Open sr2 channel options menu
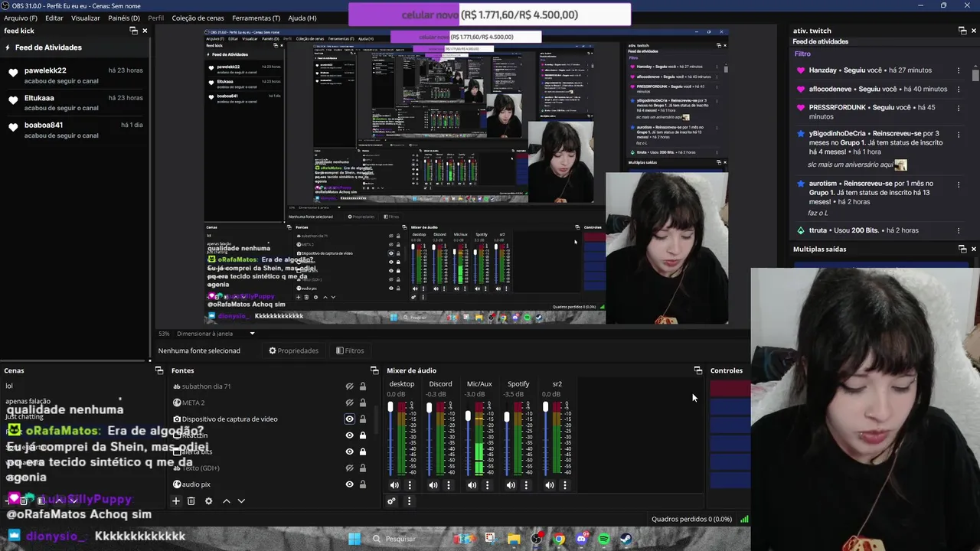This screenshot has width=980, height=551. 565,484
